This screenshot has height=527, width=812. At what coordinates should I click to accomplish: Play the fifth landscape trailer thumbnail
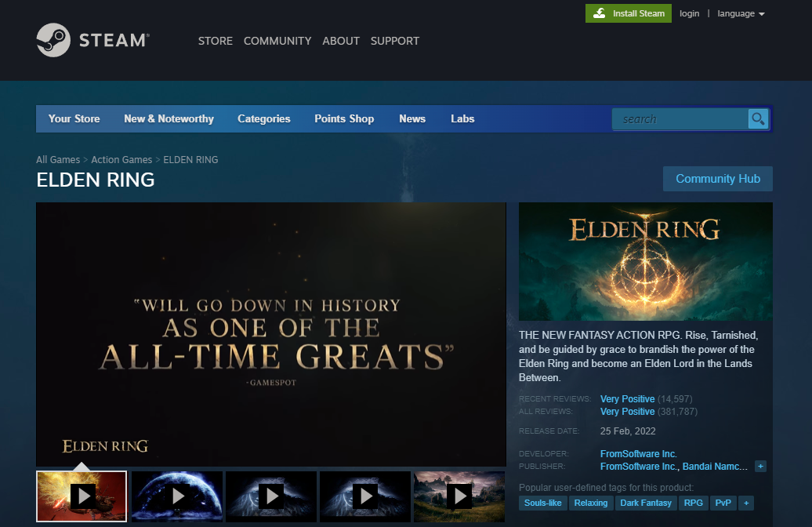click(459, 496)
